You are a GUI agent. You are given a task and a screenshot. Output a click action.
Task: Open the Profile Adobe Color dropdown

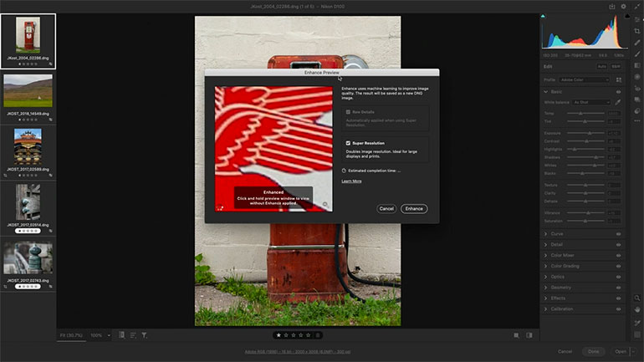585,79
